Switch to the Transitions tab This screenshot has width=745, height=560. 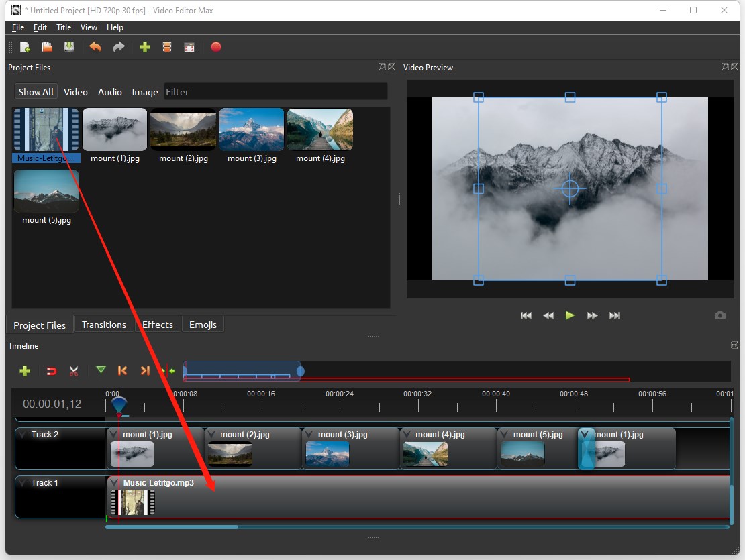click(104, 324)
